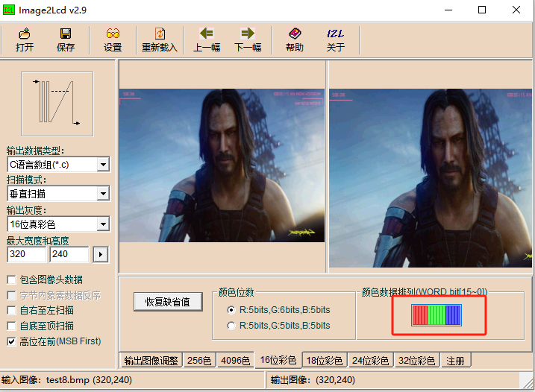The width and height of the screenshot is (535, 392).
Task: Minimize the Image2Lcd window
Action: [x=448, y=10]
